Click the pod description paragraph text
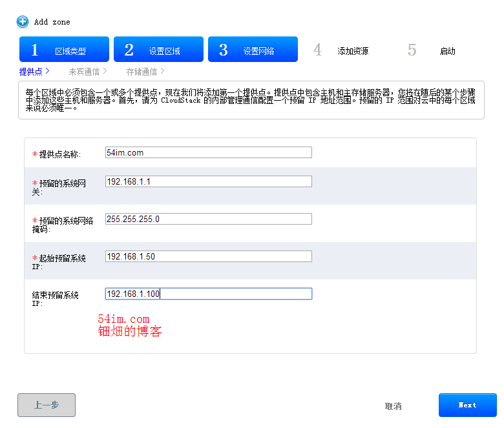The height and width of the screenshot is (428, 504). click(251, 101)
